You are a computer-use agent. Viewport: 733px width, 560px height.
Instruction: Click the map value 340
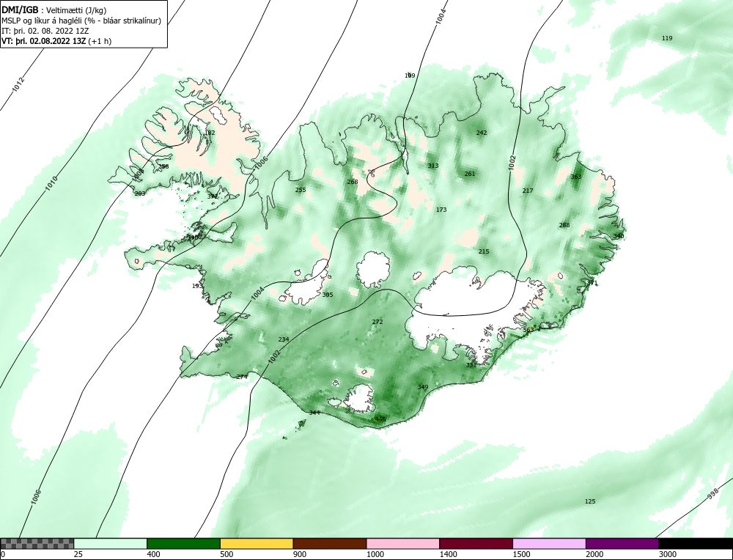(619, 236)
